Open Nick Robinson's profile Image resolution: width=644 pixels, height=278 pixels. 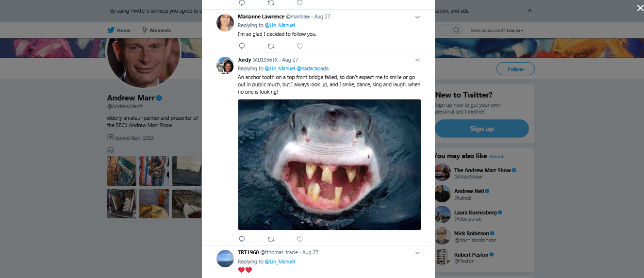coord(472,233)
